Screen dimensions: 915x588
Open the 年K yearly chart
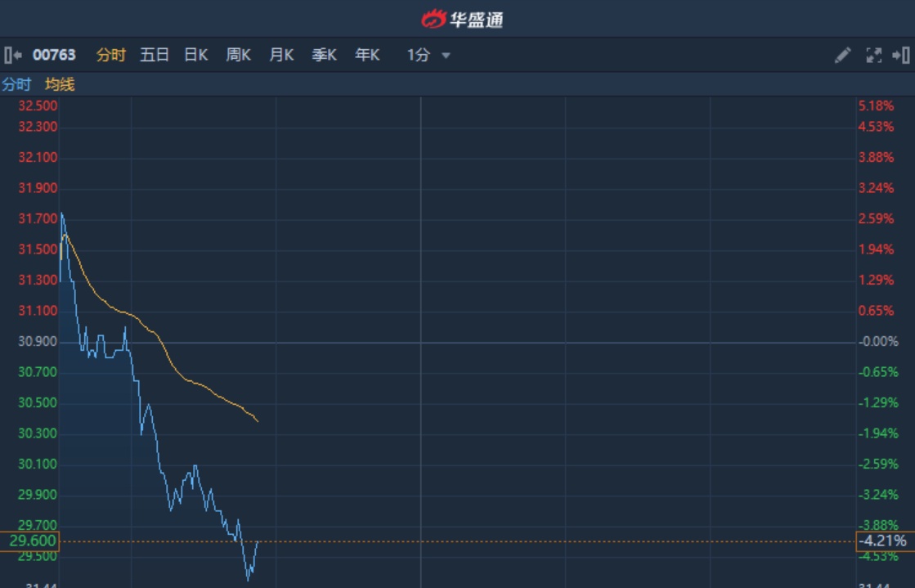point(367,55)
